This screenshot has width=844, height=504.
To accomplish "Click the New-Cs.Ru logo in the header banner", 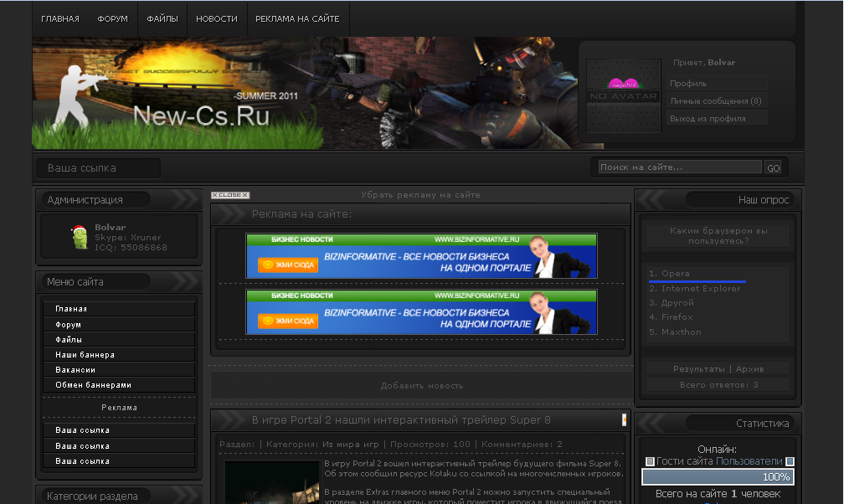I will 201,116.
